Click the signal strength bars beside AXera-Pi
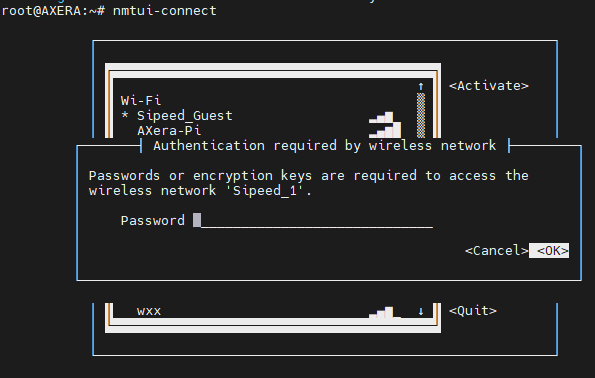Screen dimensions: 595x378 click(385, 130)
